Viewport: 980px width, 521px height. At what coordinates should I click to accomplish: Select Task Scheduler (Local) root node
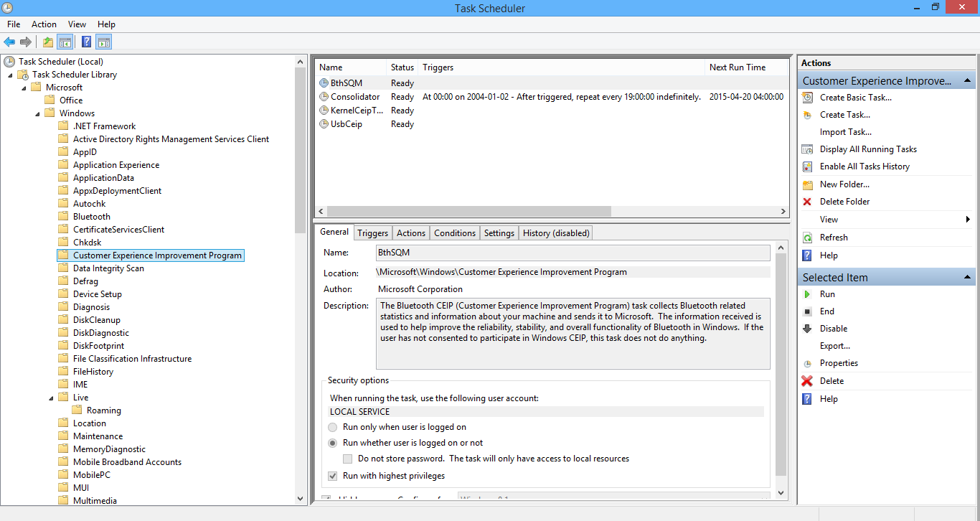[x=61, y=62]
